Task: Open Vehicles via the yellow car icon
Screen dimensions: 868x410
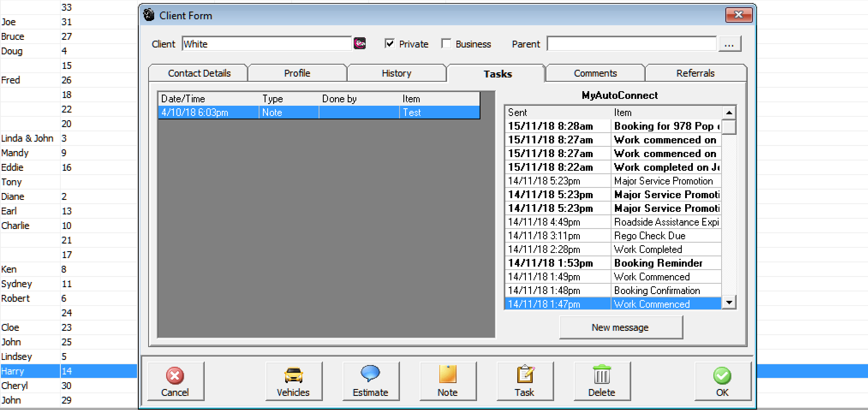Action: [x=294, y=381]
